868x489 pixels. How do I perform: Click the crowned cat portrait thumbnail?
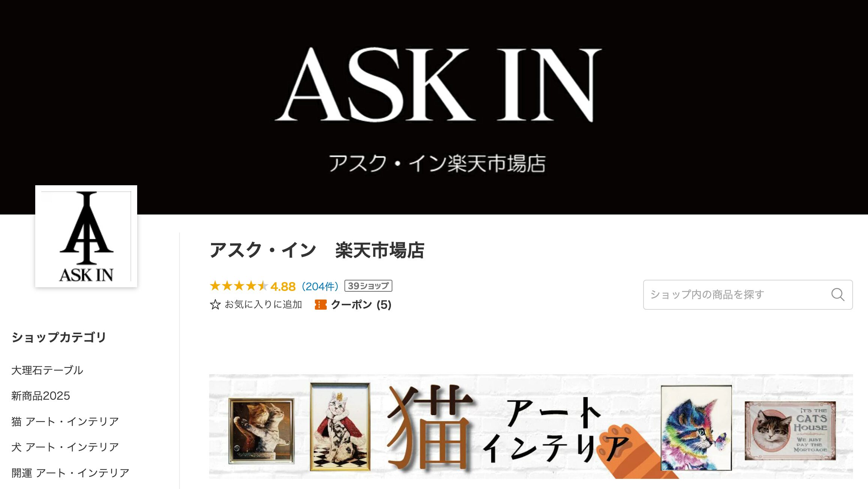pyautogui.click(x=340, y=427)
